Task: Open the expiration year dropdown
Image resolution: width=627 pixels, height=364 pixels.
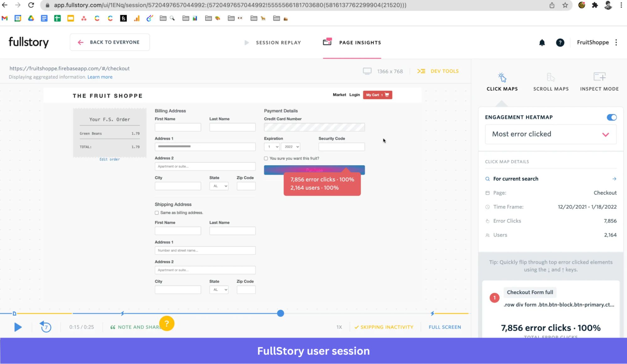Action: click(290, 146)
